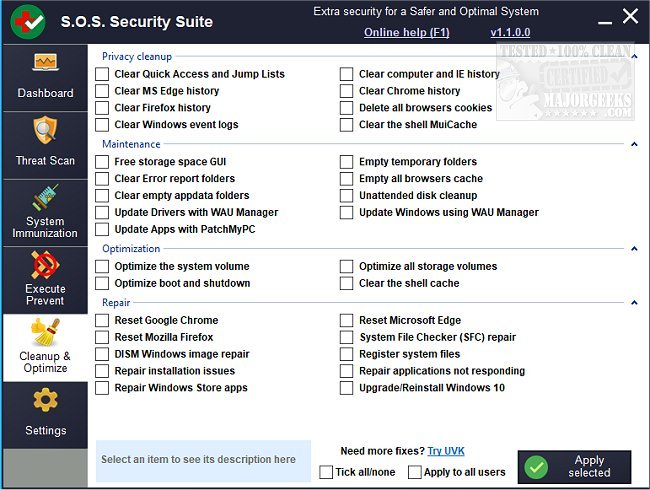Screen dimensions: 650x490
Task: Click the S.O.S. shield logo icon
Action: click(x=26, y=21)
